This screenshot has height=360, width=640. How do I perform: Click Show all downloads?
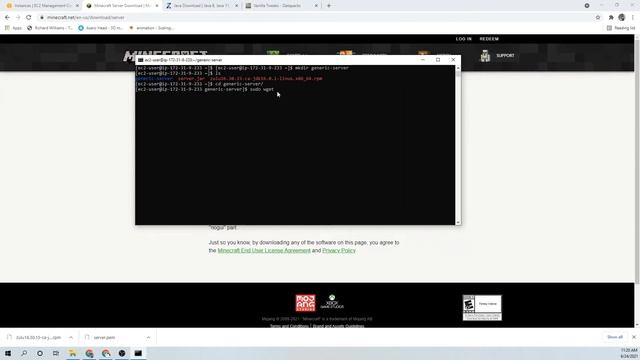[615, 337]
